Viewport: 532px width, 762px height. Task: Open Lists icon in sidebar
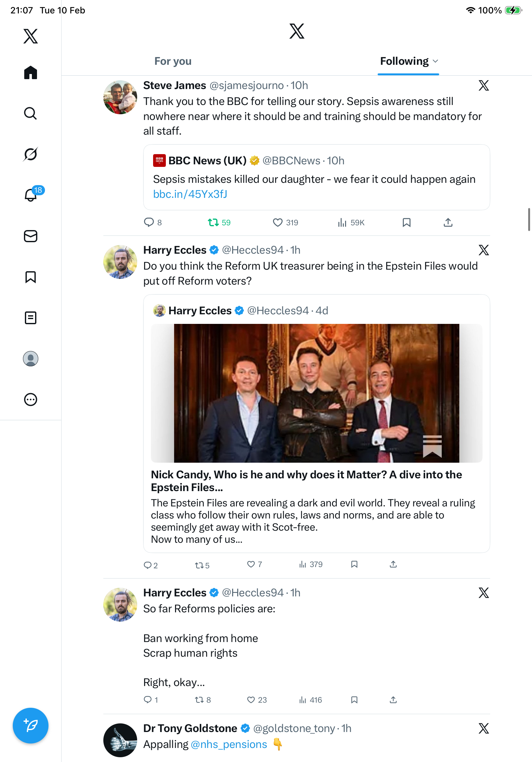(31, 318)
